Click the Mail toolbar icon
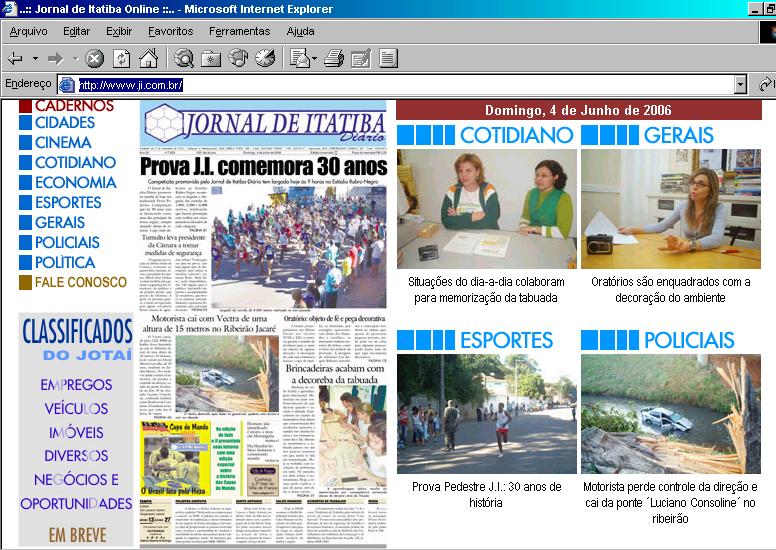The width and height of the screenshot is (776, 550). [x=300, y=58]
